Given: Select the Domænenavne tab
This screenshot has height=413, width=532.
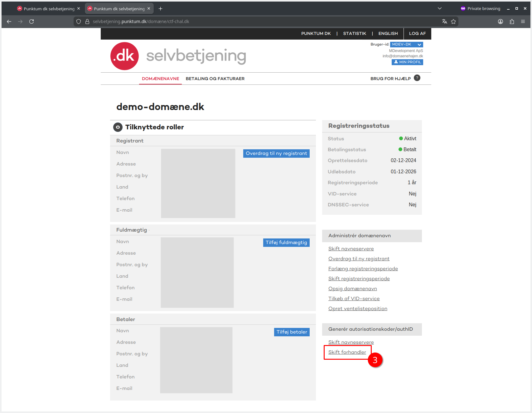Looking at the screenshot, I should point(160,79).
